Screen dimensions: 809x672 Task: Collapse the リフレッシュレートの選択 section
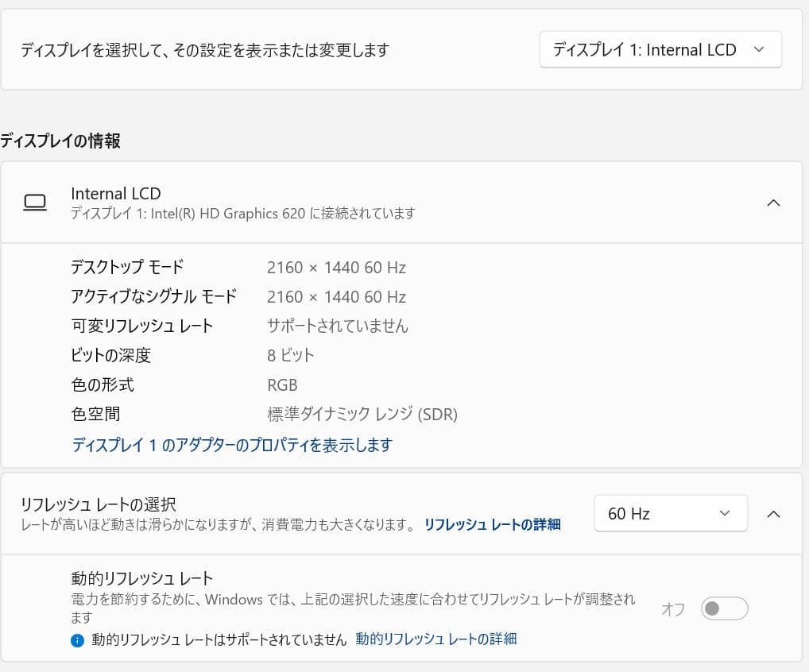coord(773,513)
